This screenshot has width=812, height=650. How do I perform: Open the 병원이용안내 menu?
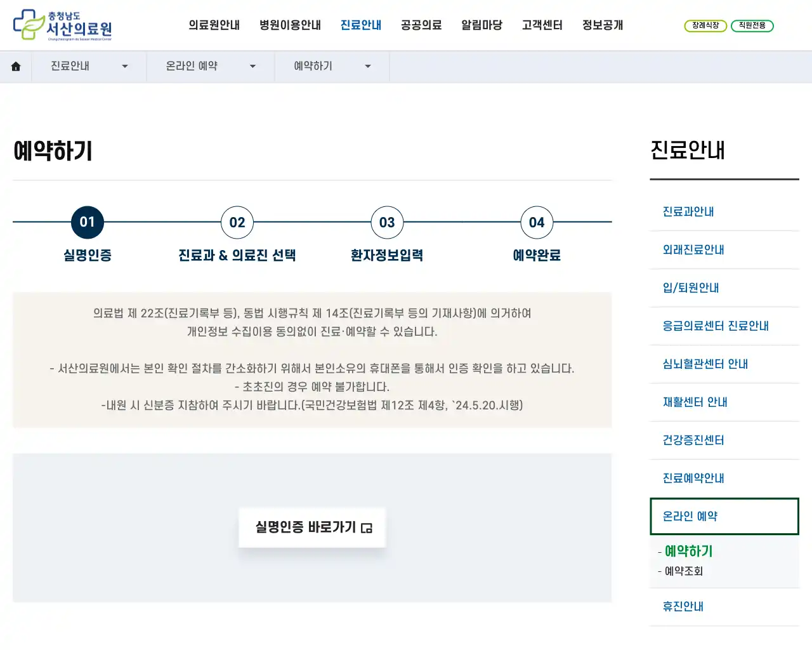290,25
